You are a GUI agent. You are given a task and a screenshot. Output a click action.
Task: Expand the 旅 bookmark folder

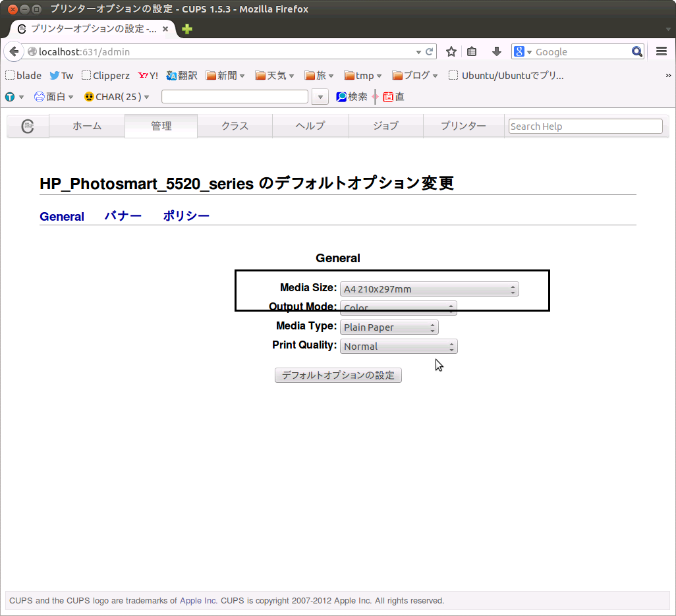319,76
